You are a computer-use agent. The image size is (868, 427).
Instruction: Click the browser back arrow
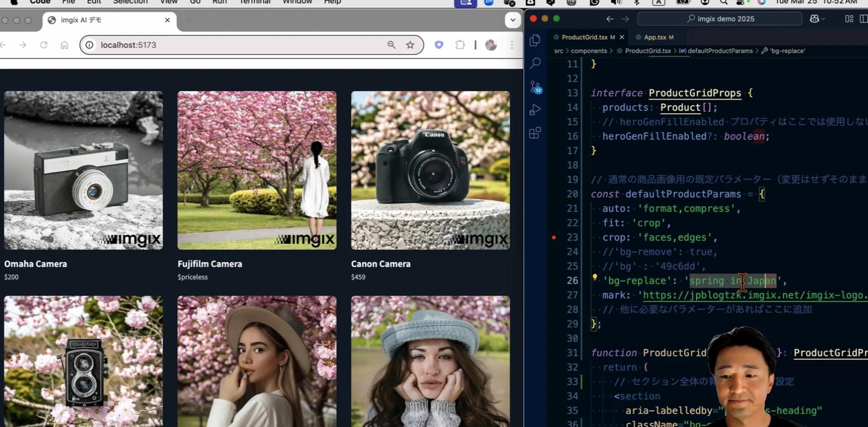[x=3, y=45]
